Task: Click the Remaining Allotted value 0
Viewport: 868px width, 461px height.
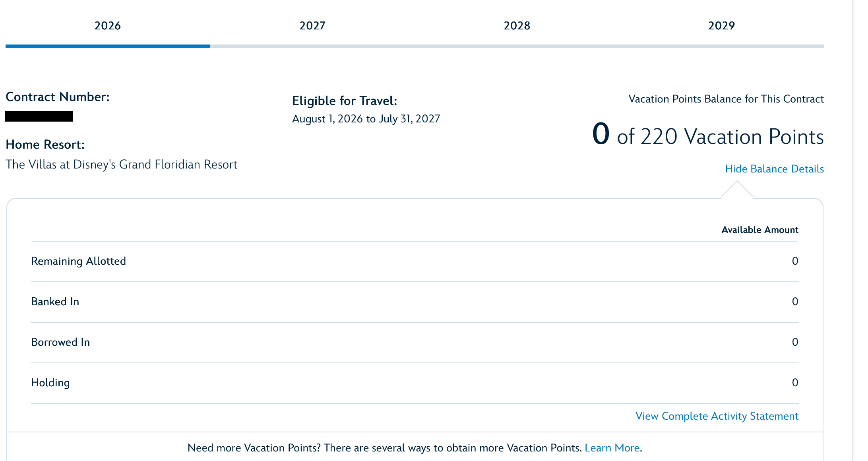Action: tap(795, 261)
